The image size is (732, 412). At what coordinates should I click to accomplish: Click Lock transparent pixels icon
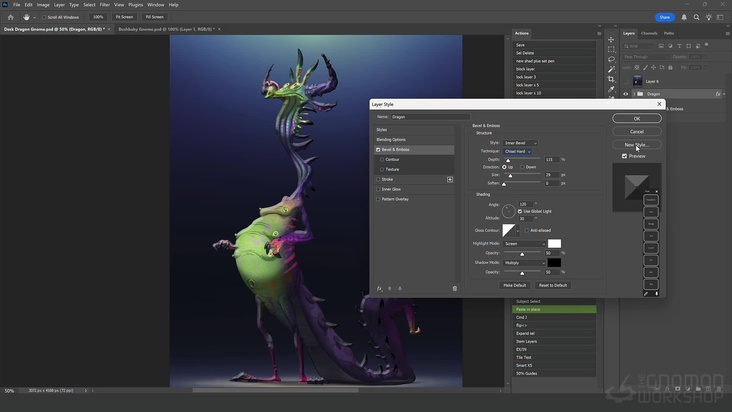point(637,68)
